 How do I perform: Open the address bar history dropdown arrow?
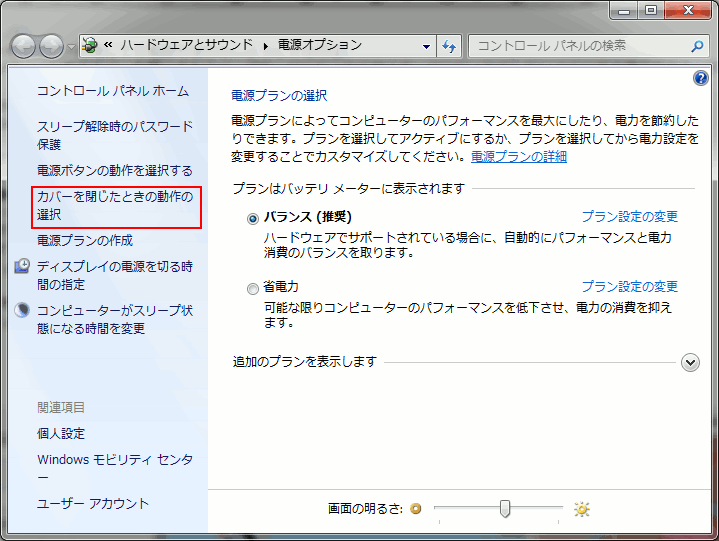[426, 46]
